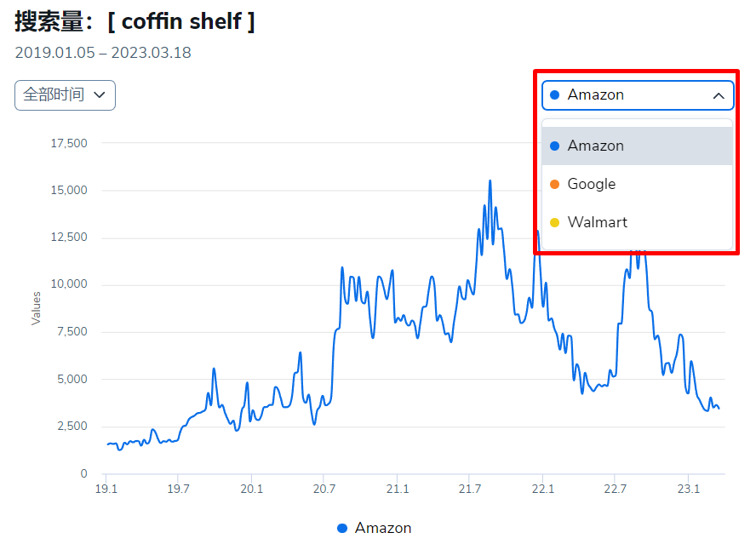Image resolution: width=756 pixels, height=544 pixels.
Task: Click the blue legend marker below the chart
Action: [x=342, y=528]
